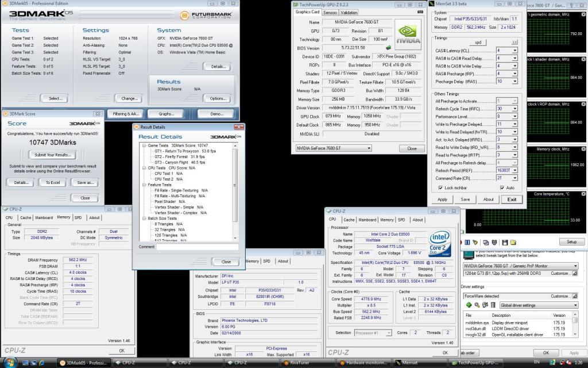Switch to the Validation tab in GPU-Z
The image size is (588, 368).
coord(349,13)
